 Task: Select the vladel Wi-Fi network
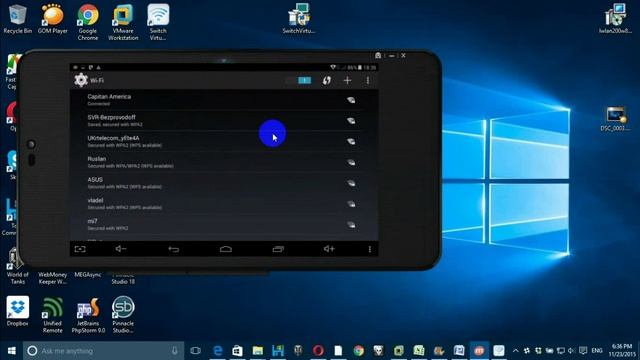[x=224, y=204]
